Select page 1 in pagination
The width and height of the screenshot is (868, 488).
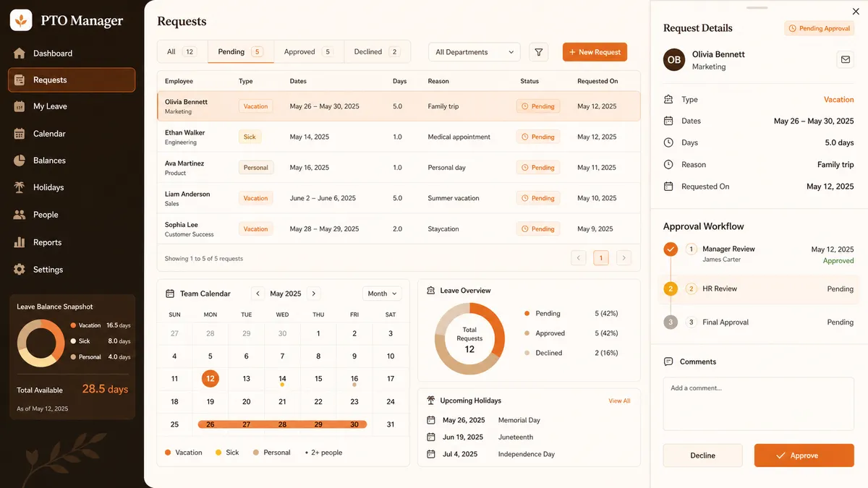click(x=601, y=257)
